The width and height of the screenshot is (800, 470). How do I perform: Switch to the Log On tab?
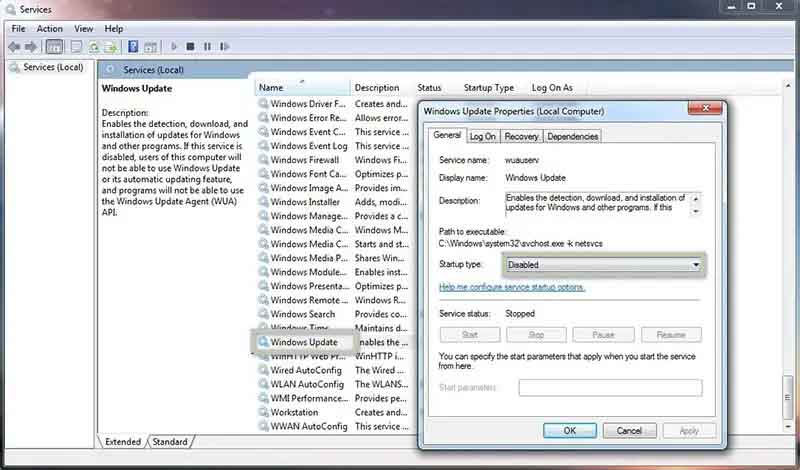(483, 136)
